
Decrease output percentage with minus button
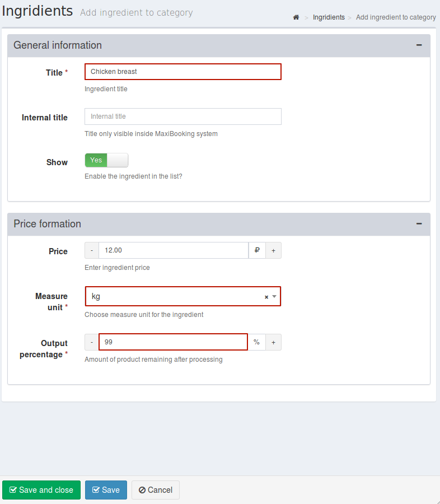pyautogui.click(x=92, y=342)
